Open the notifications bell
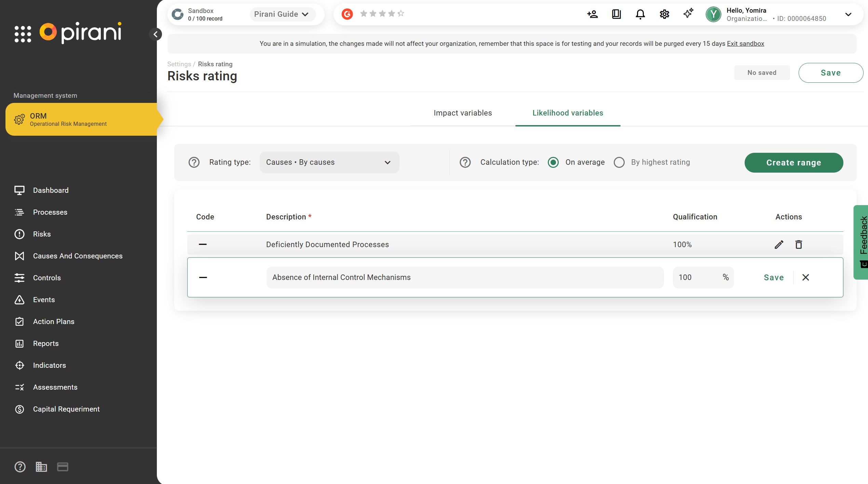The height and width of the screenshot is (484, 868). pyautogui.click(x=640, y=14)
